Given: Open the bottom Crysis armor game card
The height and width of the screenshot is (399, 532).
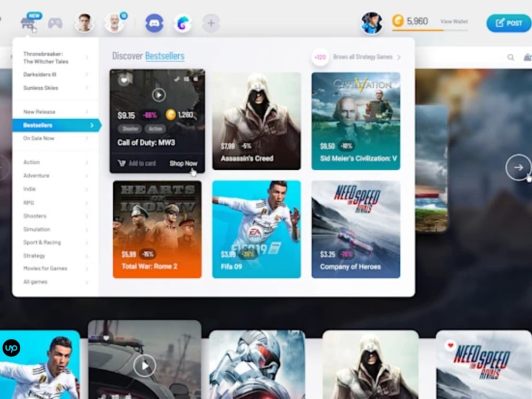Looking at the screenshot, I should (x=257, y=365).
